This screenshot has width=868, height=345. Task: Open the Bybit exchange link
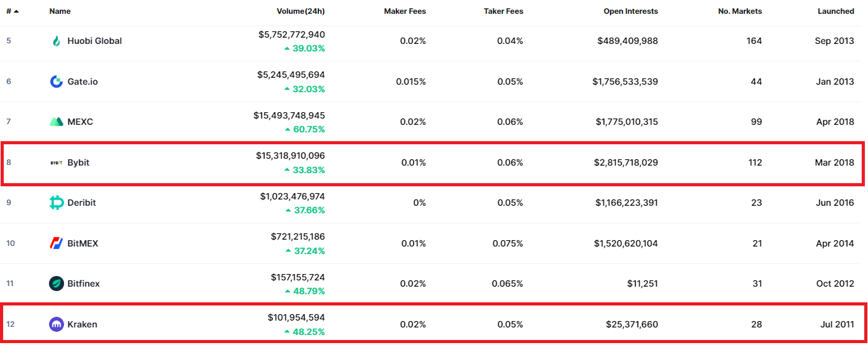(x=79, y=162)
